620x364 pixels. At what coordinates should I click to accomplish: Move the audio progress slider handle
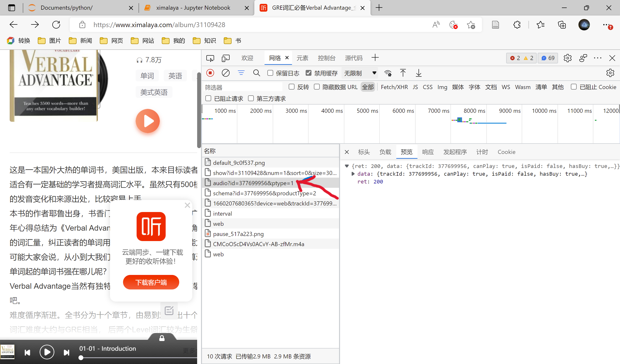click(x=81, y=358)
